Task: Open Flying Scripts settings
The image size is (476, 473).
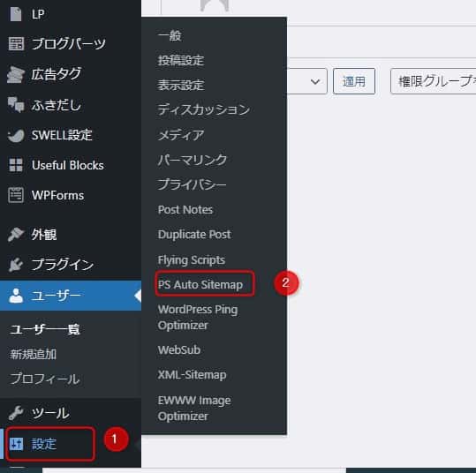Action: pos(192,260)
